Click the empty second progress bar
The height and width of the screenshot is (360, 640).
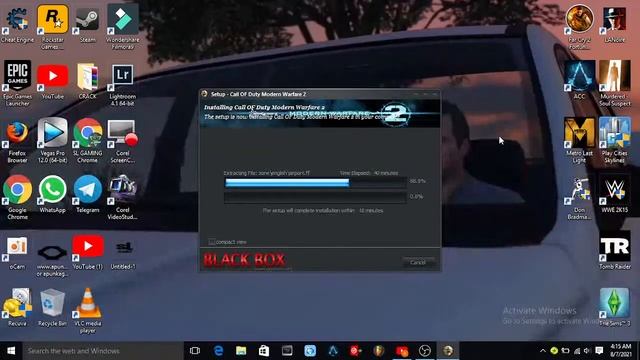(316, 198)
